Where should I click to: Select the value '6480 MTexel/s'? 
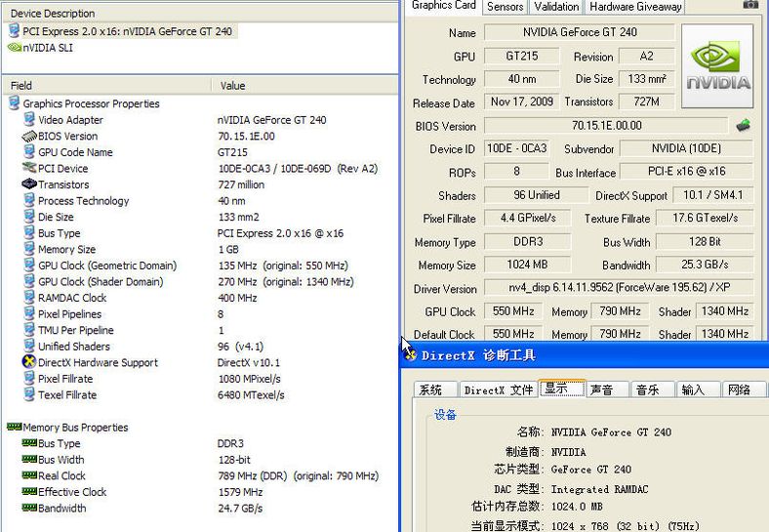click(x=251, y=395)
